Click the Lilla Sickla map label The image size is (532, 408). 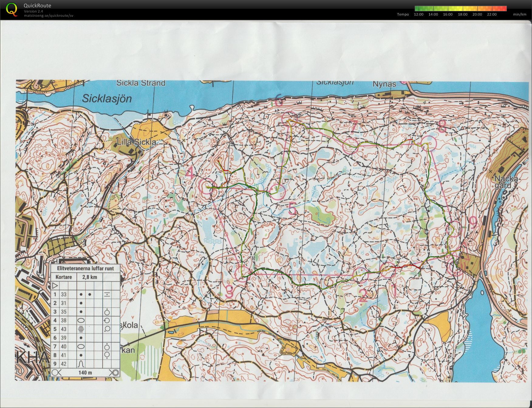click(x=137, y=142)
